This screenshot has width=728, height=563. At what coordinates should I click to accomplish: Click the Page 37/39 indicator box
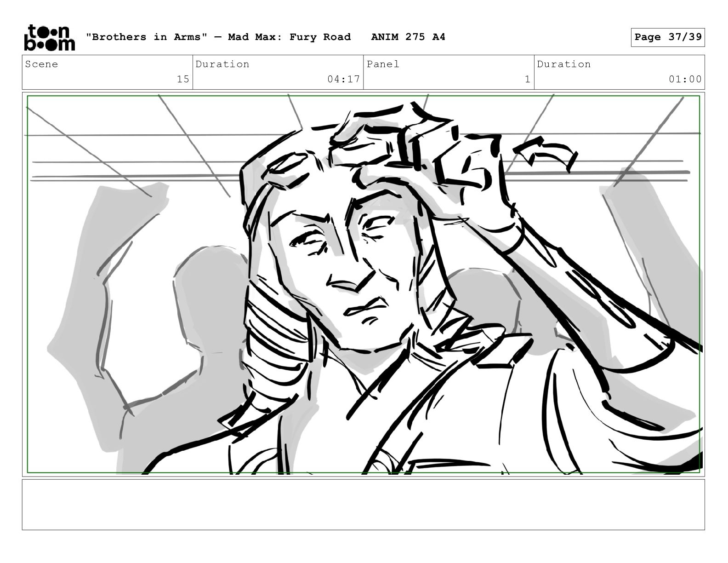668,37
